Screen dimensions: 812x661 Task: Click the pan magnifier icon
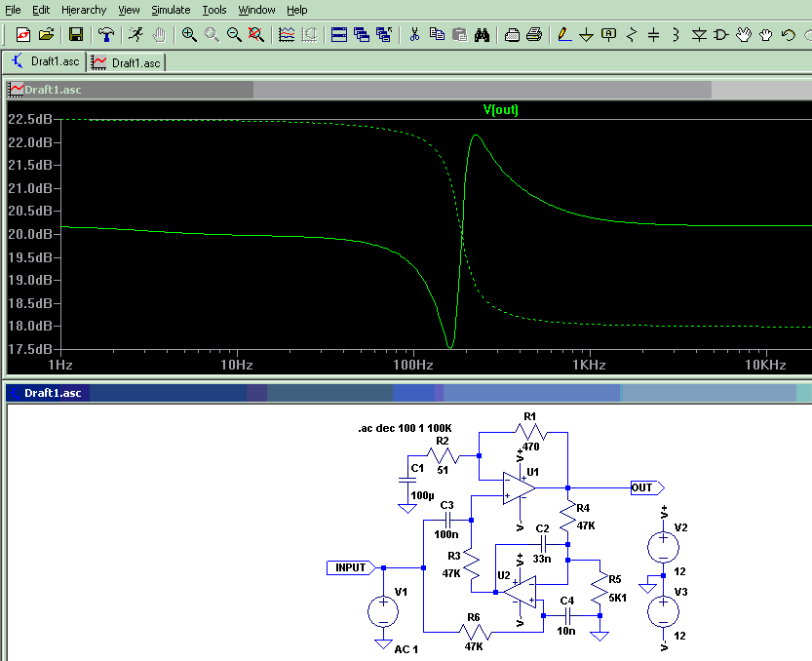212,35
